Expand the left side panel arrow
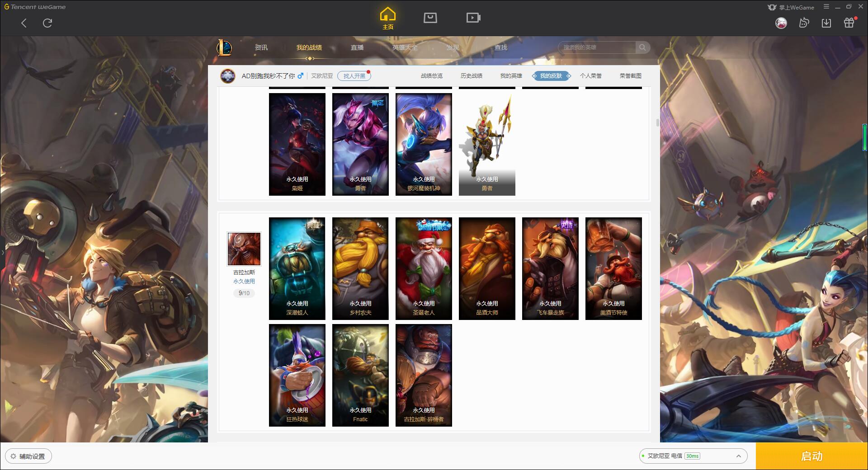The image size is (868, 470). 2,253
